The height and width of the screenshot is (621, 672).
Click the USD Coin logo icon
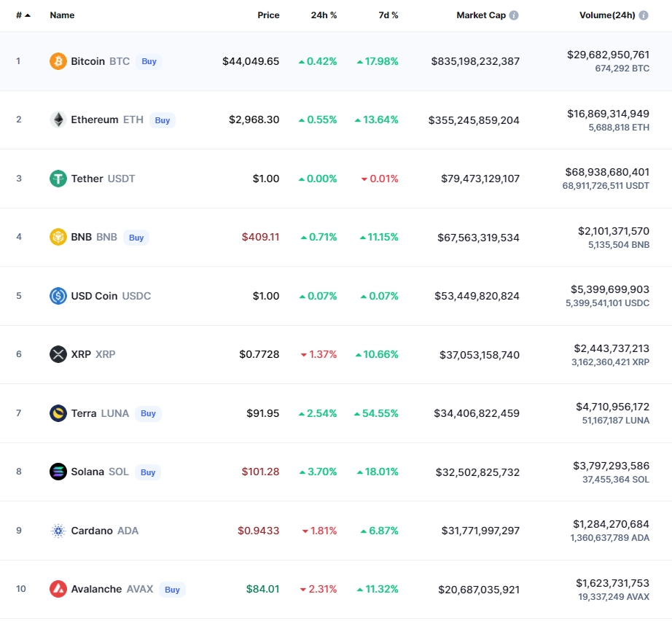(x=58, y=296)
